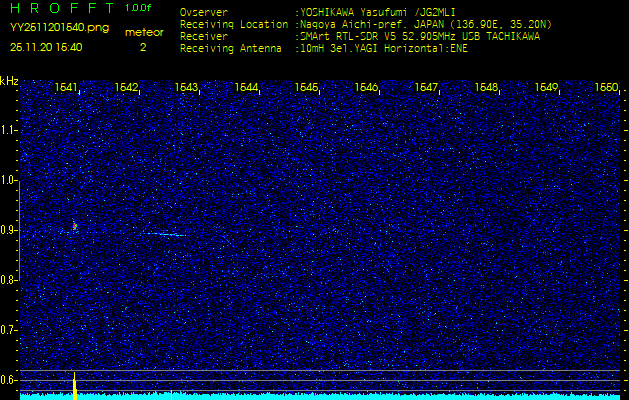Viewport: 629px width, 400px height.
Task: Click the 1.1 kHz frequency label
Action: click(x=8, y=130)
